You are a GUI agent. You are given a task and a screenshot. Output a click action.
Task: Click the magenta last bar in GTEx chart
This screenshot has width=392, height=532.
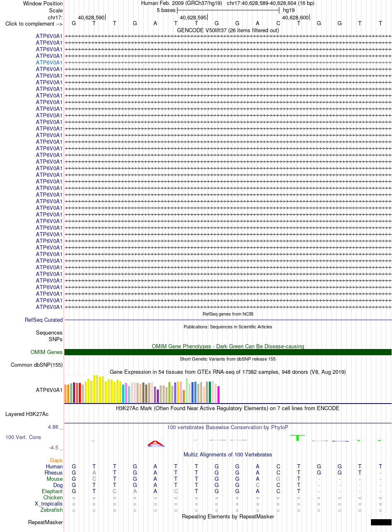pyautogui.click(x=219, y=394)
